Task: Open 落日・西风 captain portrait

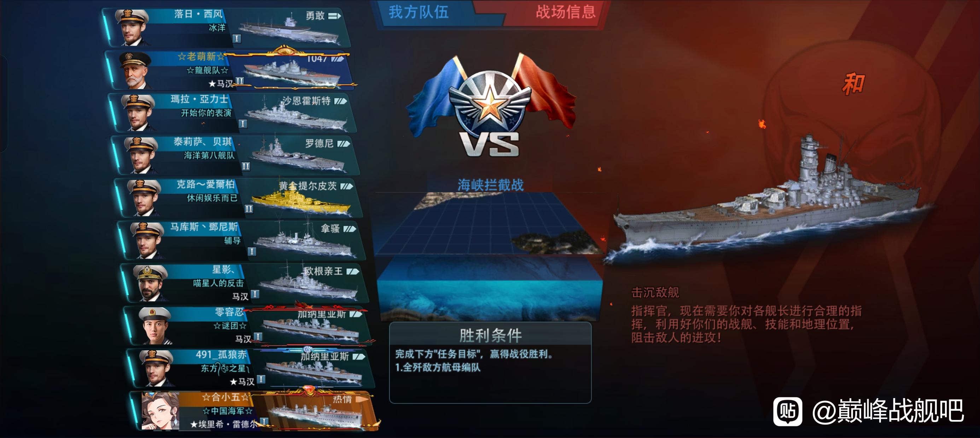Action: pyautogui.click(x=131, y=28)
